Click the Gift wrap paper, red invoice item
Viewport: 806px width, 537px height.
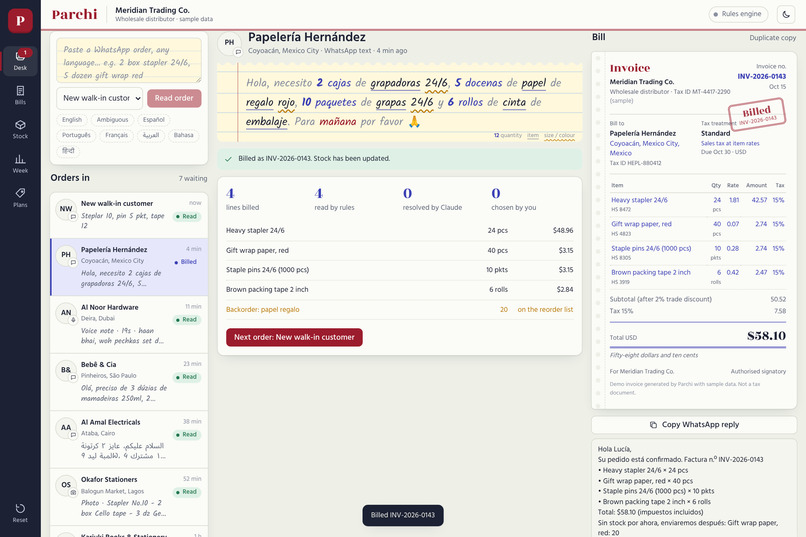[x=642, y=225]
